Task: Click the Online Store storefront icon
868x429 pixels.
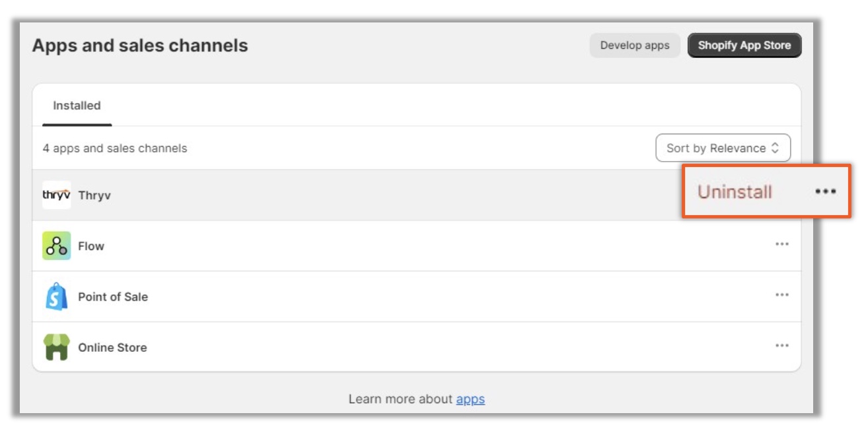Action: click(56, 347)
